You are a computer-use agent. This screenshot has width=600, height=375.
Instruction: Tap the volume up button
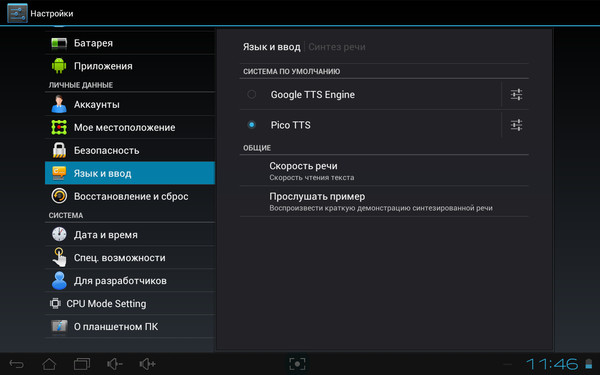point(147,364)
